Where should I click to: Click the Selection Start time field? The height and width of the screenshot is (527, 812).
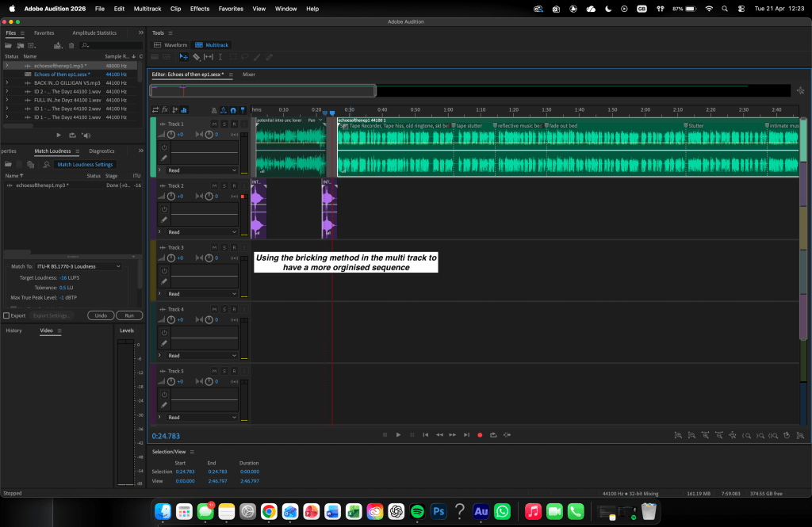coord(185,472)
